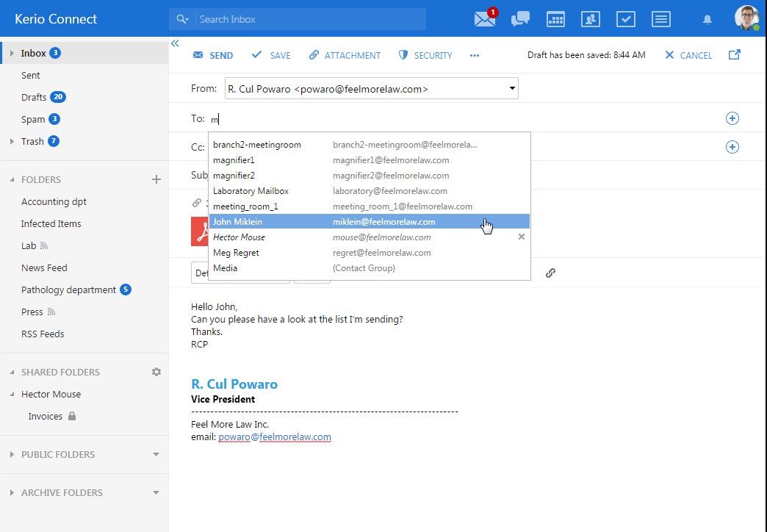Open the Mail icon in top bar
767x532 pixels.
coord(485,19)
